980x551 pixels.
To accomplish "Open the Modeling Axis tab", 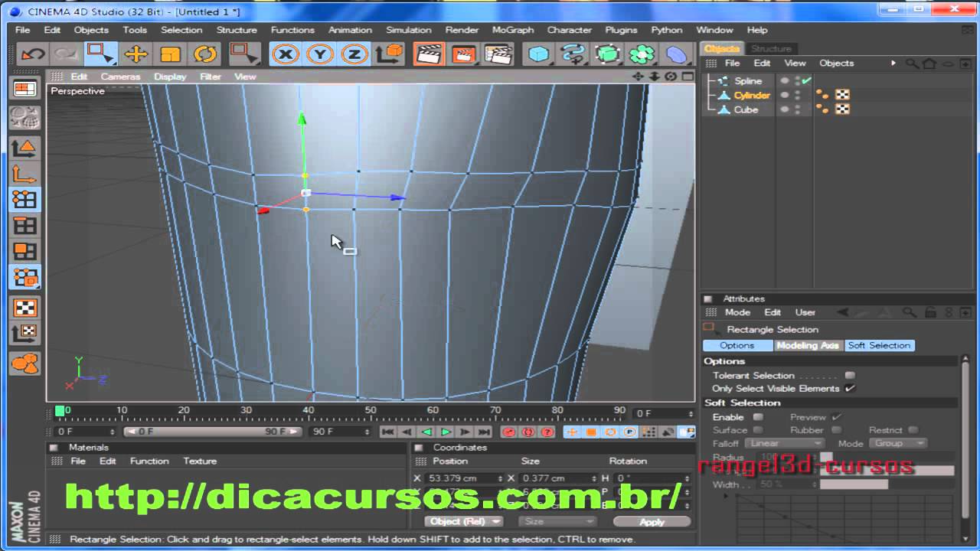I will click(x=808, y=345).
